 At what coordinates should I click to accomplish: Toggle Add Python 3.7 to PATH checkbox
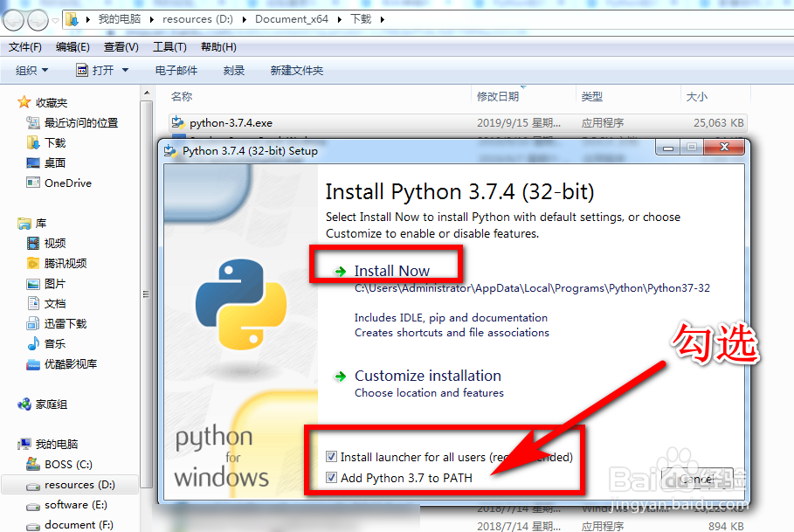pyautogui.click(x=331, y=477)
